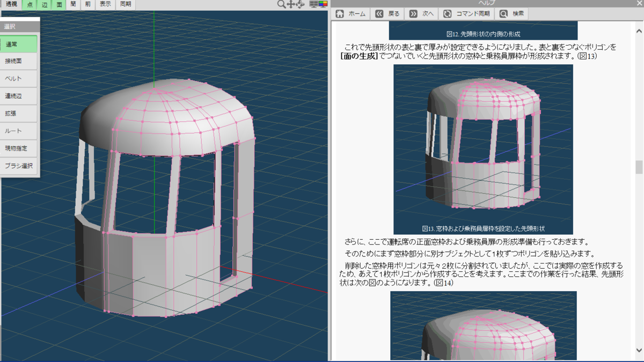Click the 次へ next button in help
644x362 pixels.
pos(421,14)
